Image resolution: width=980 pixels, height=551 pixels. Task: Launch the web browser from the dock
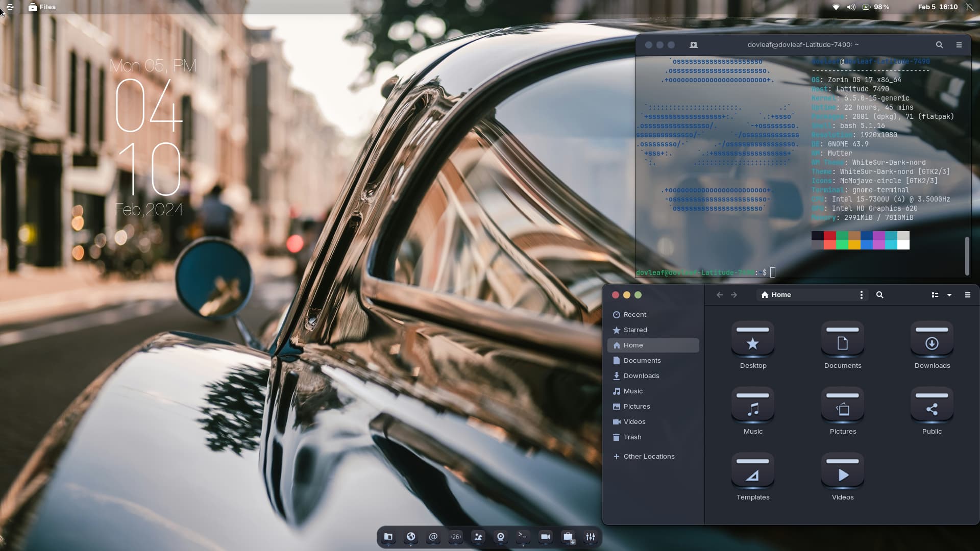point(411,537)
